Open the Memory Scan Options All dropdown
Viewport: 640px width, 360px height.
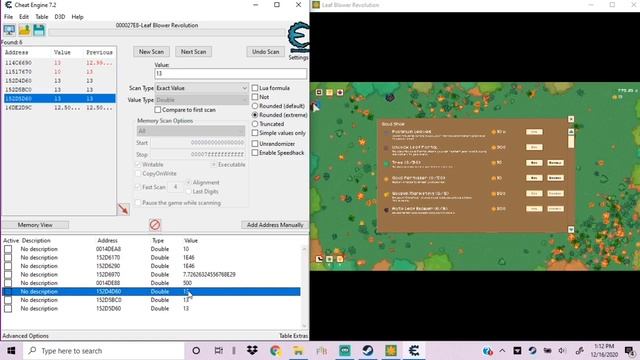click(191, 131)
